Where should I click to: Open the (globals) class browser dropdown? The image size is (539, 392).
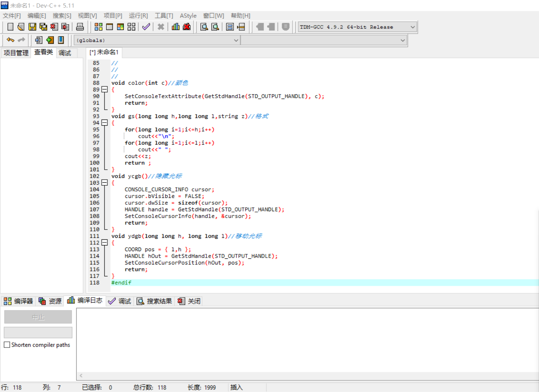(236, 40)
